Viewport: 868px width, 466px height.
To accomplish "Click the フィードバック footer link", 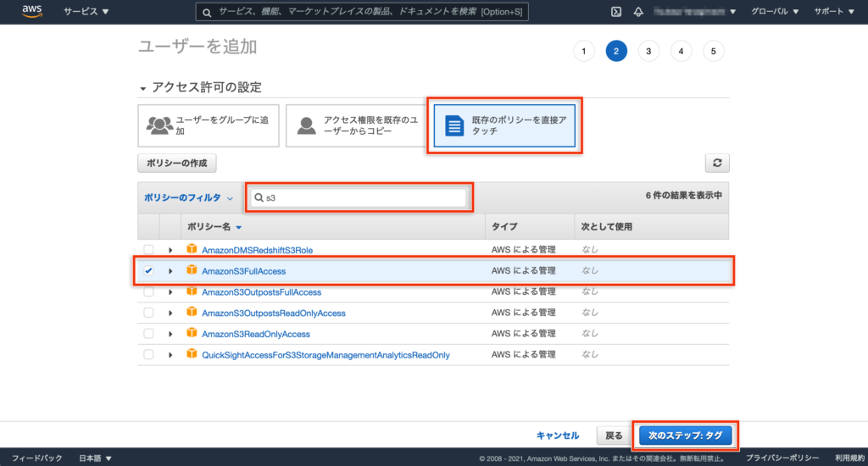I will [x=36, y=458].
